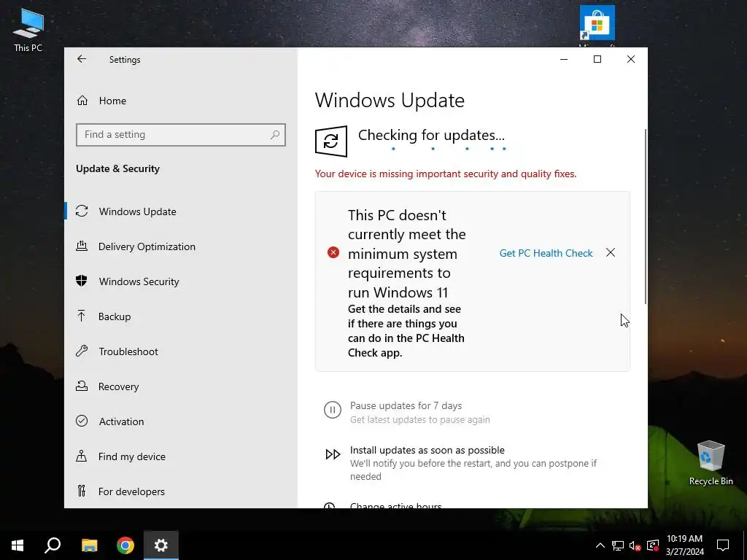The height and width of the screenshot is (560, 747).
Task: Click the Update & Security section heading
Action: pyautogui.click(x=117, y=168)
